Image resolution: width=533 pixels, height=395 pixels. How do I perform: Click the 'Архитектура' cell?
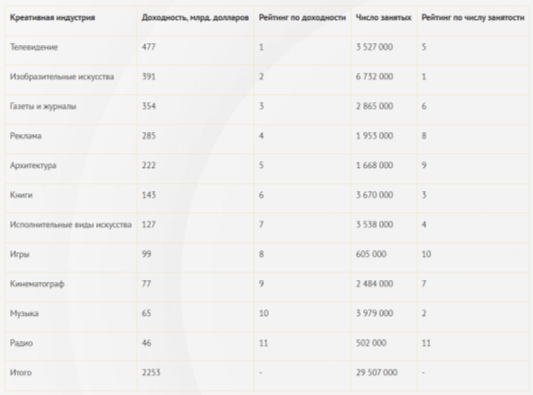(x=33, y=166)
